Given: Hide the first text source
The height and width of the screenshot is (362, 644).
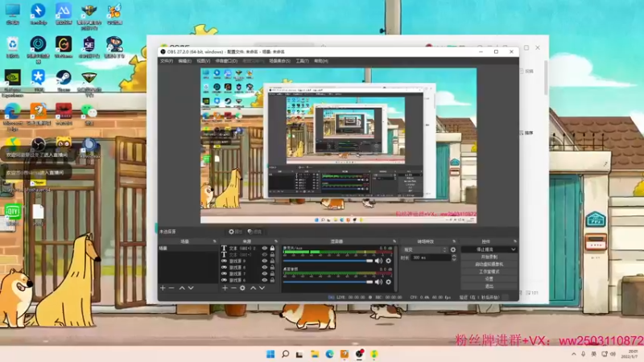Looking at the screenshot, I should click(265, 249).
